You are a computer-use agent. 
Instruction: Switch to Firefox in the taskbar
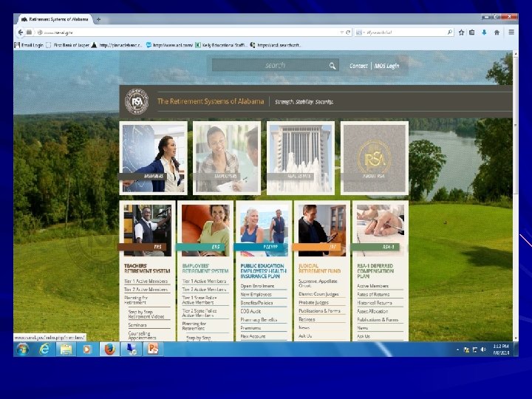click(x=109, y=349)
